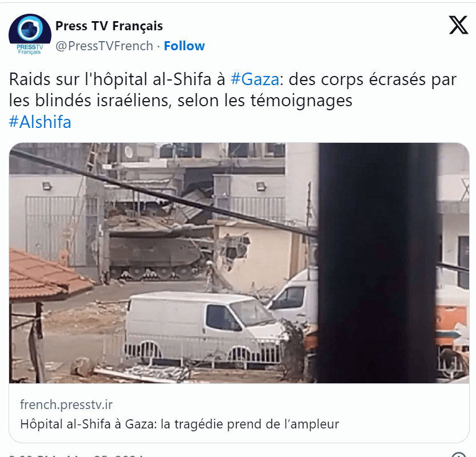Click the tweet's first text line about al-Shifa
476x457 pixels.
pyautogui.click(x=233, y=79)
